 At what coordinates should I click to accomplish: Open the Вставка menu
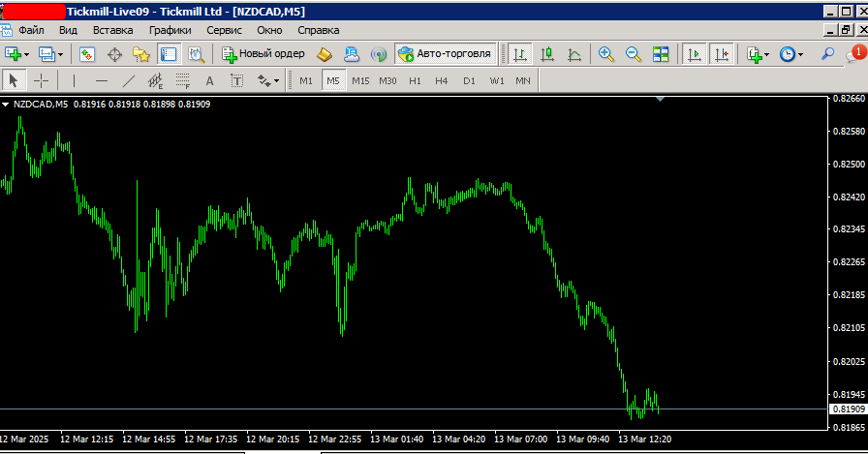tap(113, 30)
